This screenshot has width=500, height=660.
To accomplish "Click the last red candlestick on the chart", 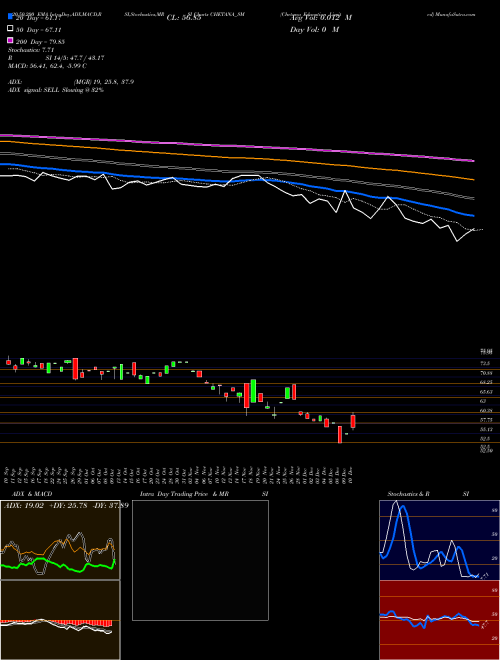I will 353,421.
